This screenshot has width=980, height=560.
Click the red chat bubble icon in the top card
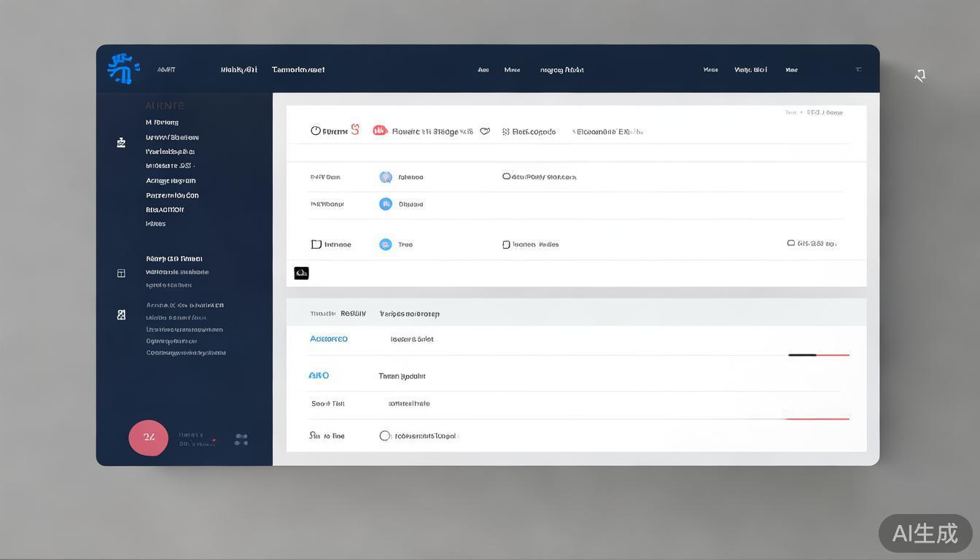[x=379, y=131]
